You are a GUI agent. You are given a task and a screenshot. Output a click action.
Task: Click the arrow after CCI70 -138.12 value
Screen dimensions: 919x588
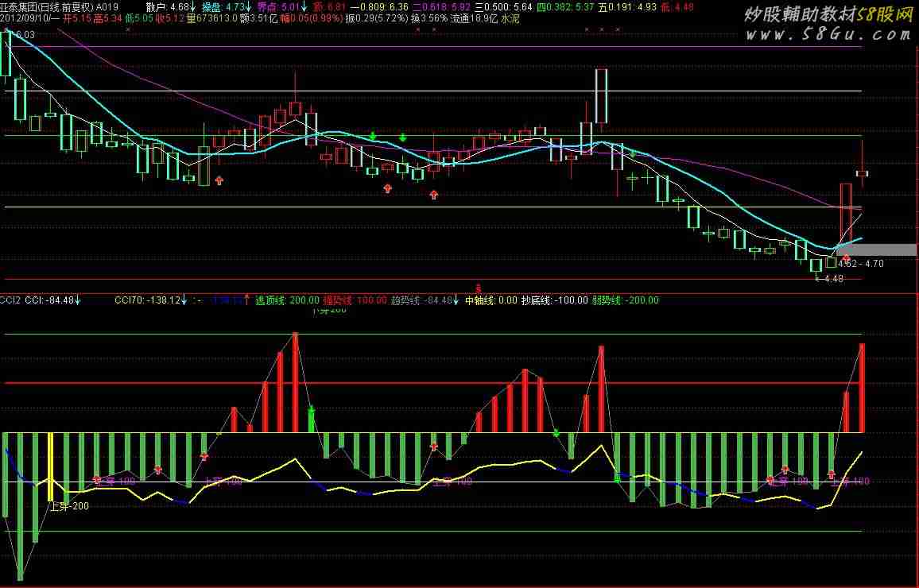183,300
